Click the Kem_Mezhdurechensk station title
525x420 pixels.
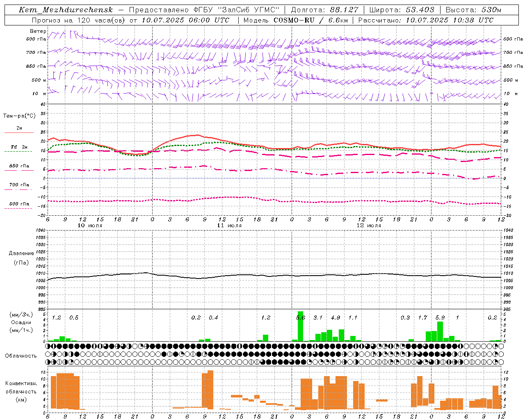click(66, 10)
